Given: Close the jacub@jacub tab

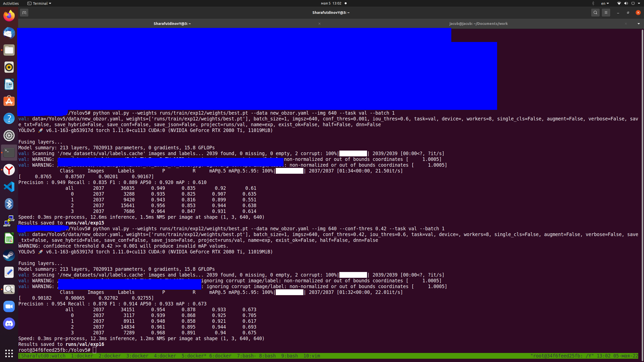Looking at the screenshot, I should tap(626, 24).
